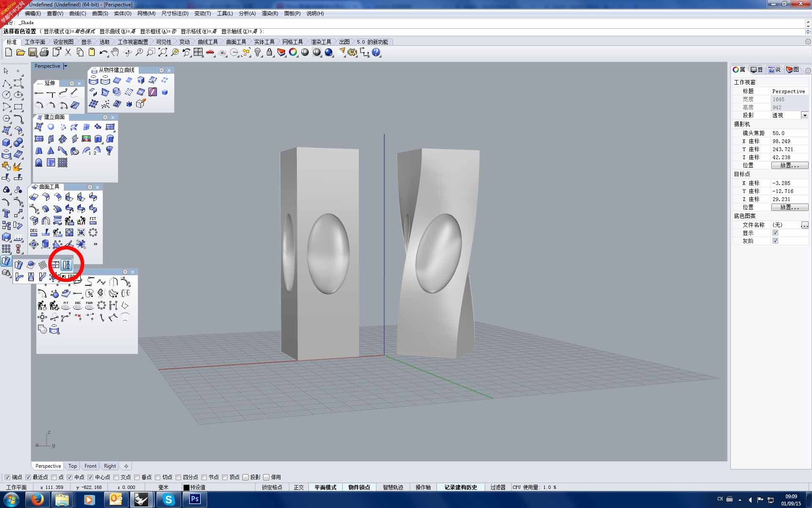Screen dimensions: 812x508
Task: Toggle 锁定格点 in status bar
Action: coord(272,487)
